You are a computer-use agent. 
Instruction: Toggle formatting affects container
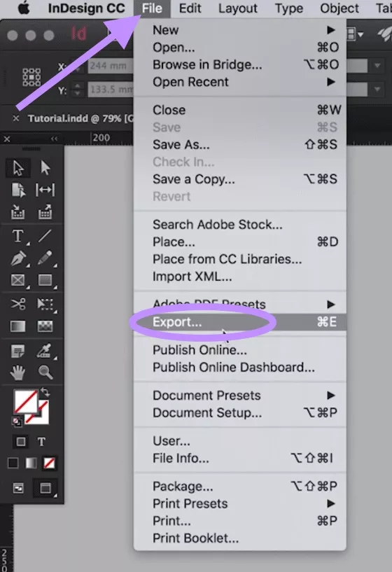click(21, 442)
